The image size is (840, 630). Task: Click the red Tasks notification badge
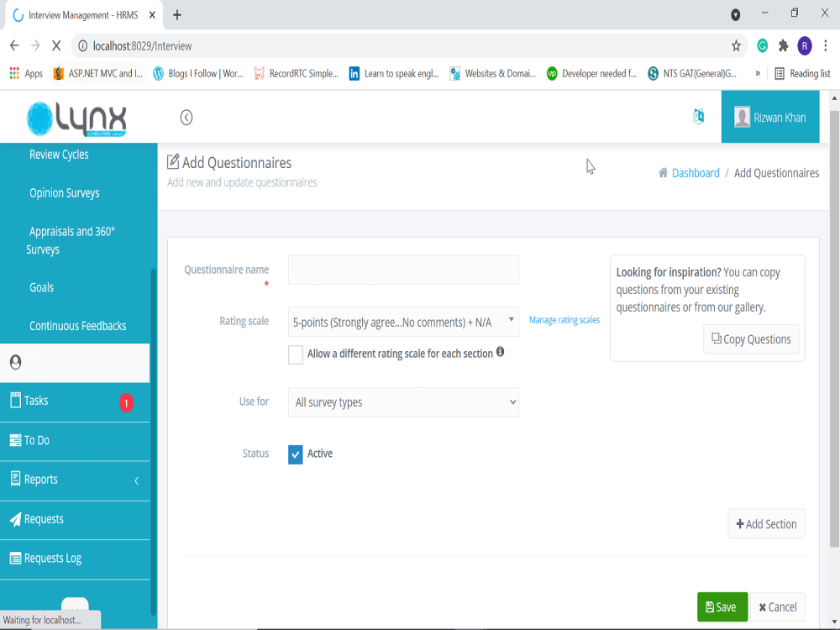click(126, 403)
